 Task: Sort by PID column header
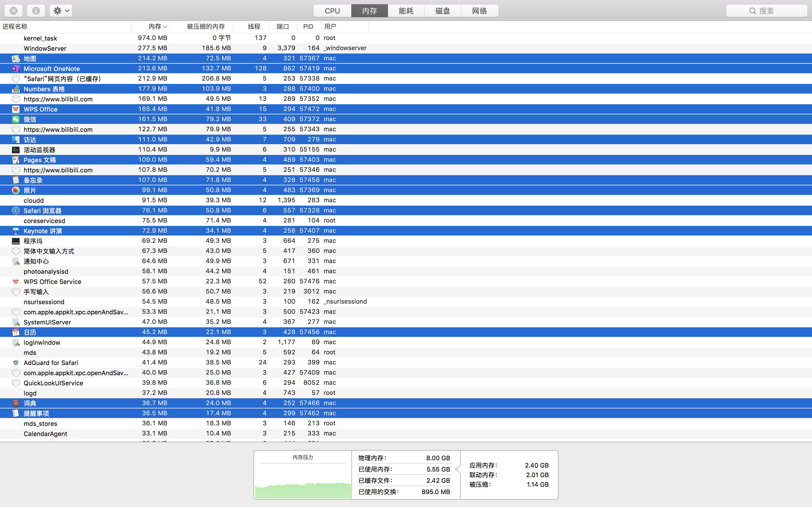pyautogui.click(x=308, y=26)
